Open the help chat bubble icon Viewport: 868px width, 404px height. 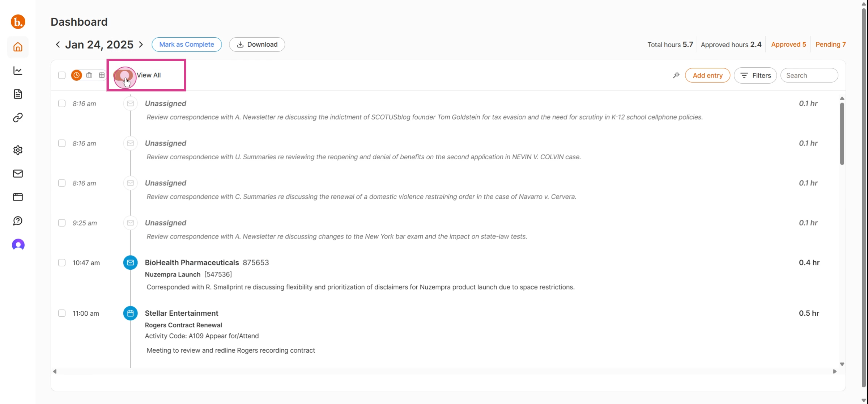[18, 221]
